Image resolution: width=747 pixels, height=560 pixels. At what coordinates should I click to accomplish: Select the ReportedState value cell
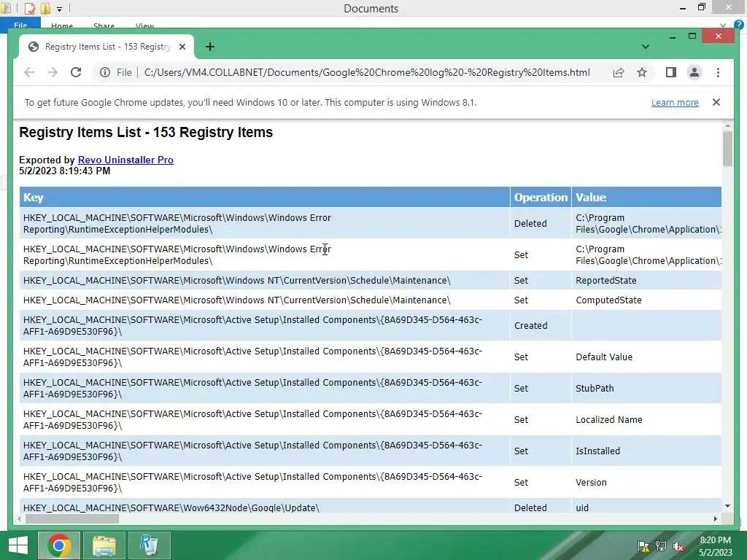pyautogui.click(x=646, y=281)
